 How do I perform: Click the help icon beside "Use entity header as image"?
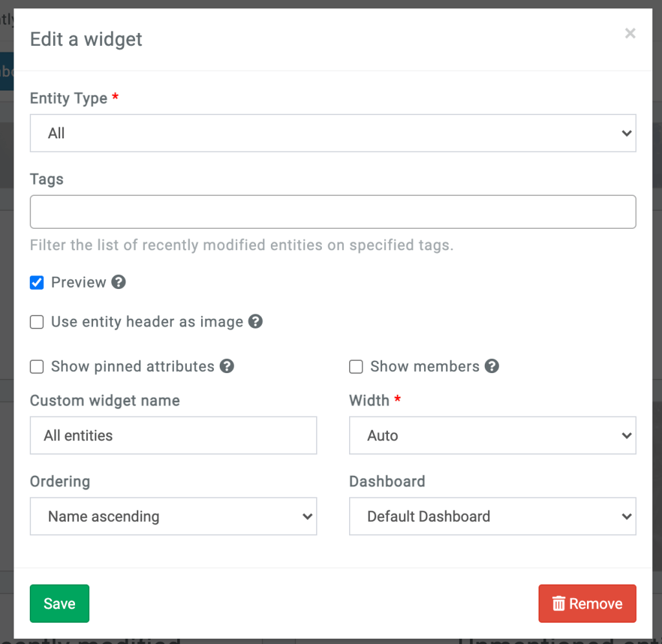click(255, 321)
